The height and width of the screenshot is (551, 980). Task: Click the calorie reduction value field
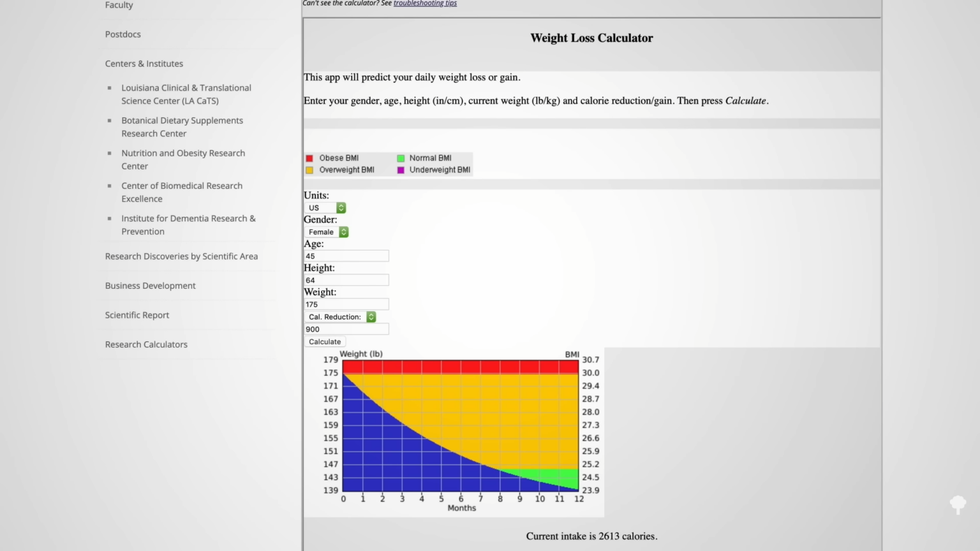point(346,329)
